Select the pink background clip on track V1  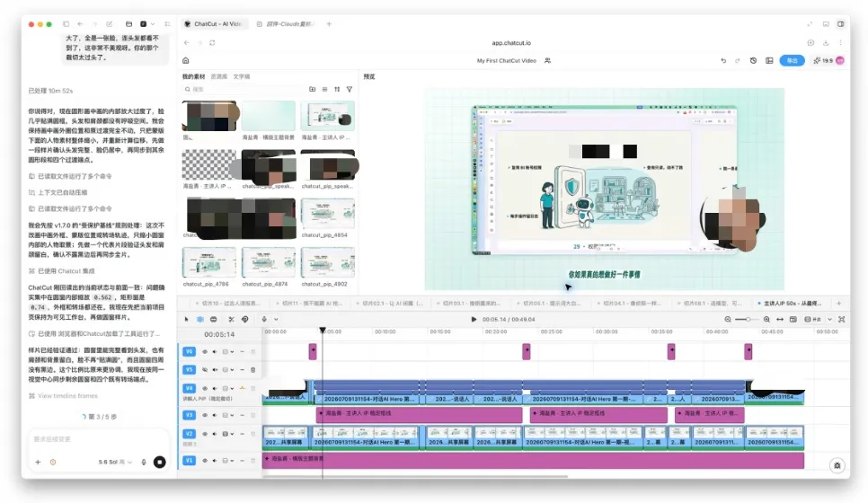(x=533, y=461)
